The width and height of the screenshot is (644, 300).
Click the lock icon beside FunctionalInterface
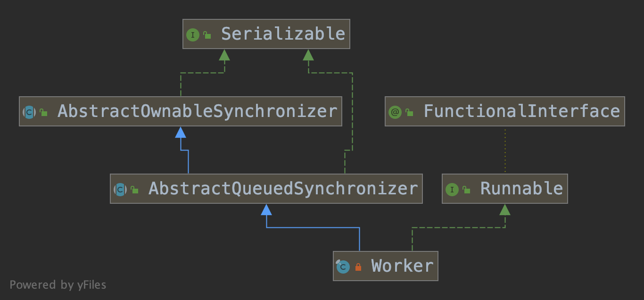(409, 112)
